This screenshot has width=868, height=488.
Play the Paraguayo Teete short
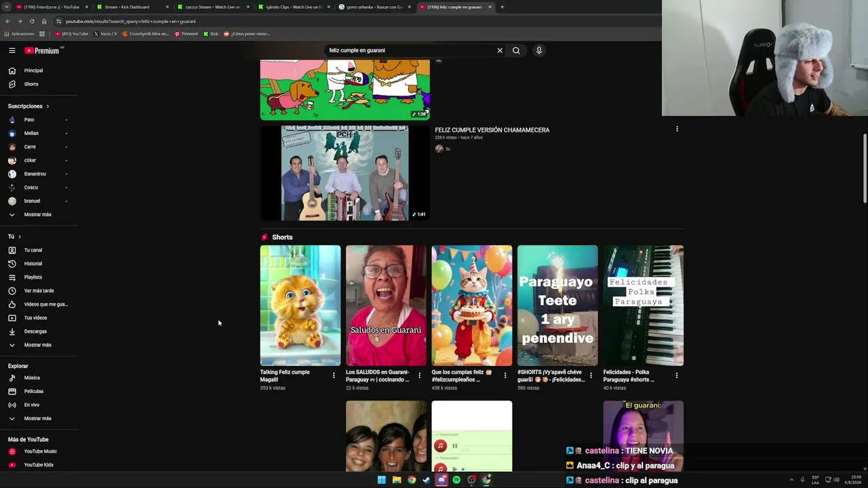click(x=557, y=306)
